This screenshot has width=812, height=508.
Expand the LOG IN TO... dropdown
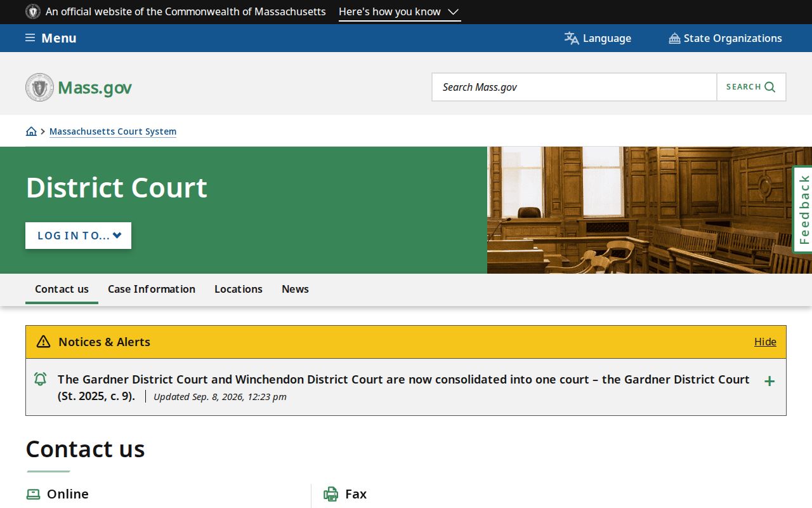(x=78, y=236)
